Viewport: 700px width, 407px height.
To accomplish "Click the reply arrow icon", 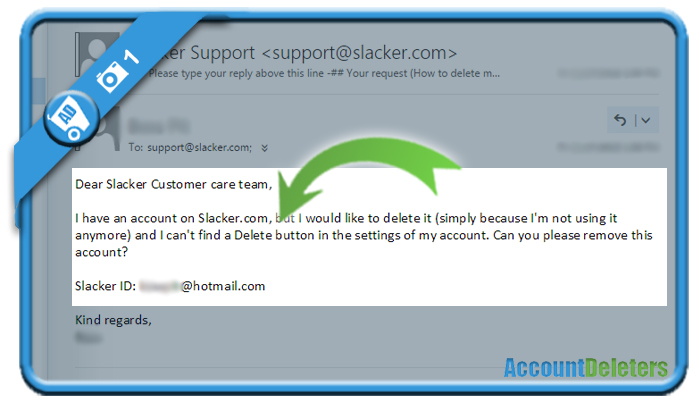I will click(x=620, y=120).
